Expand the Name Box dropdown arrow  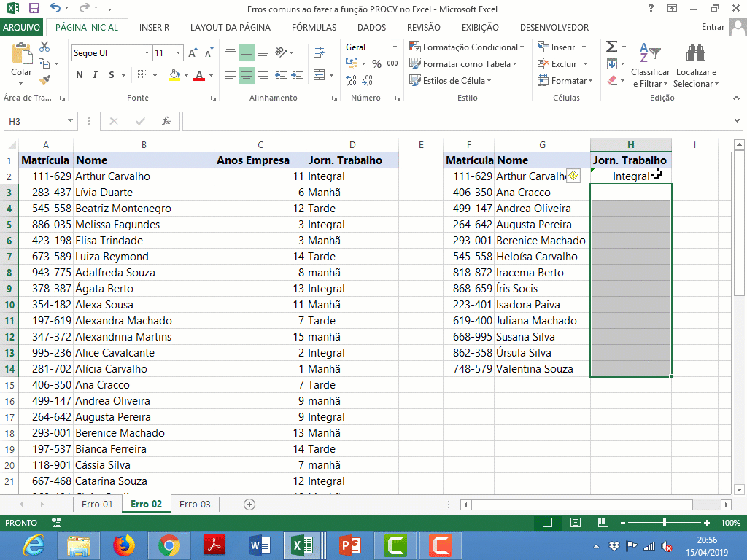[70, 121]
